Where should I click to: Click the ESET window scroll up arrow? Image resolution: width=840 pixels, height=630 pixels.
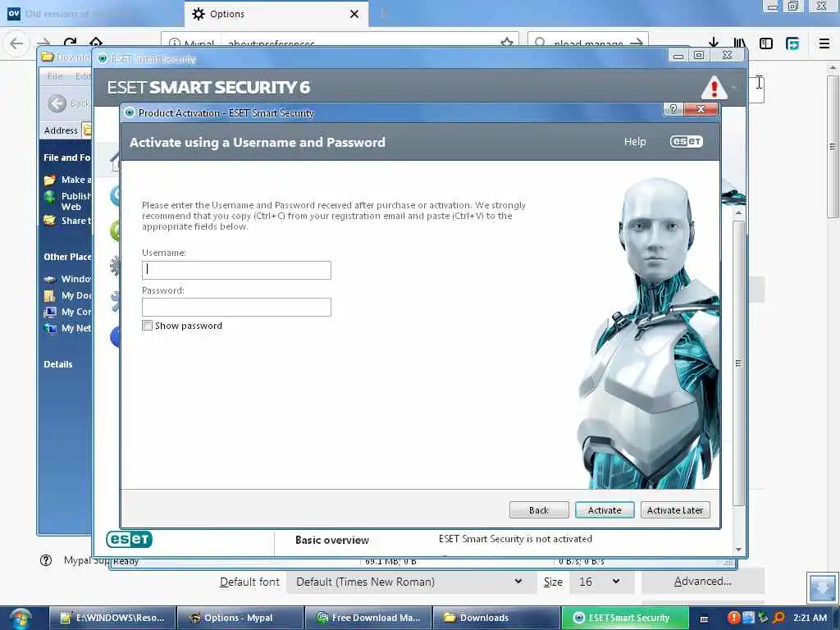pos(739,212)
